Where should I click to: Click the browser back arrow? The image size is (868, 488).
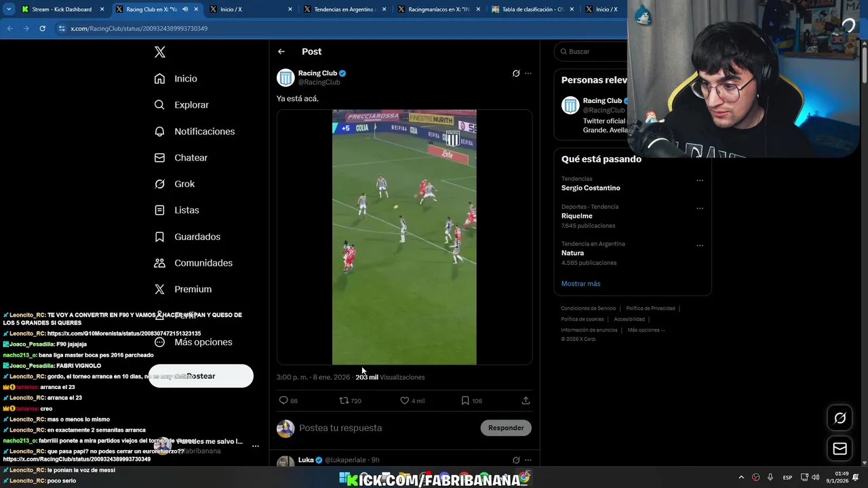coord(9,28)
